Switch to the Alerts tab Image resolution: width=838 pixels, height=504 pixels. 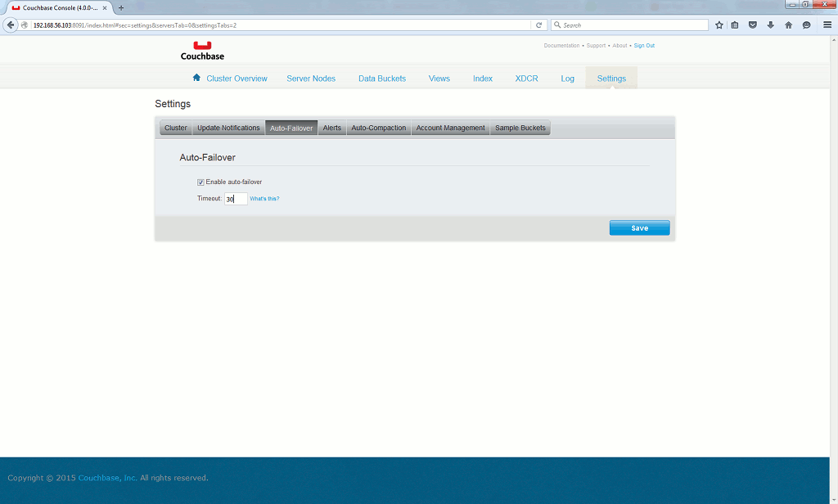tap(332, 128)
